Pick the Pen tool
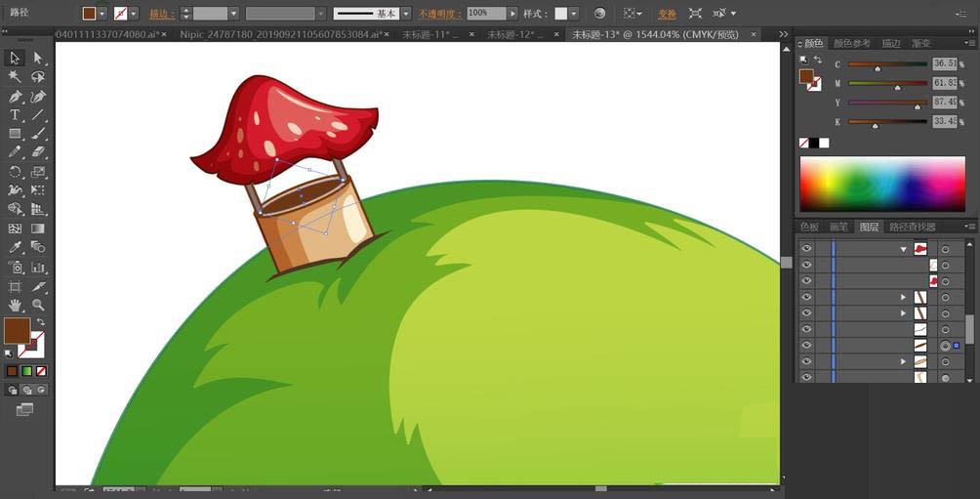The height and width of the screenshot is (499, 980). click(x=15, y=97)
